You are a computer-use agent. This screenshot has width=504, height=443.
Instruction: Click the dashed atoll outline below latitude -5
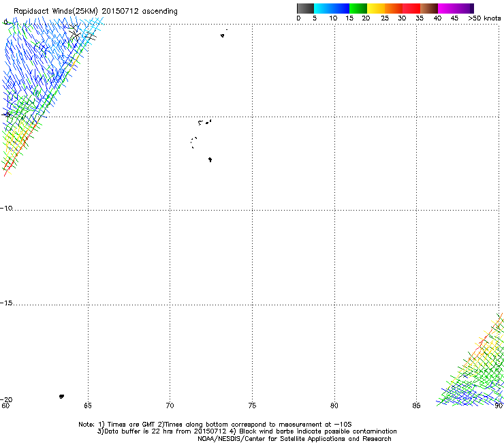coord(193,142)
